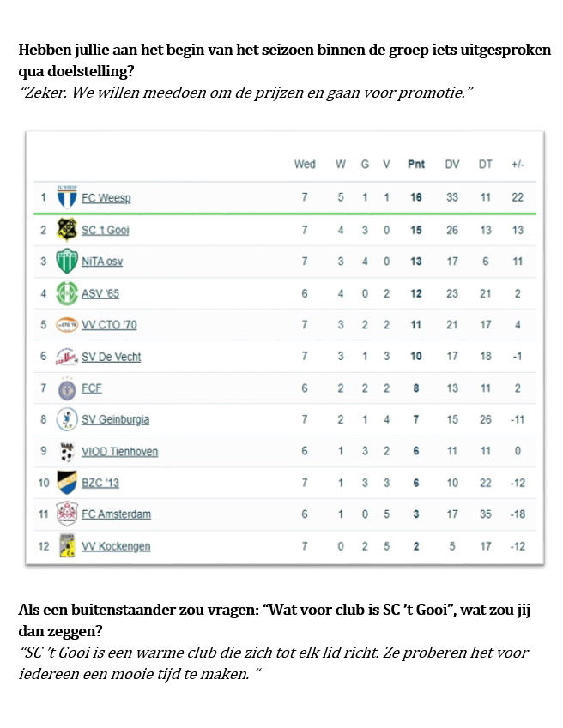Viewport: 563px width, 728px height.
Task: Click the NiTA osv green striped logo
Action: pos(66,261)
